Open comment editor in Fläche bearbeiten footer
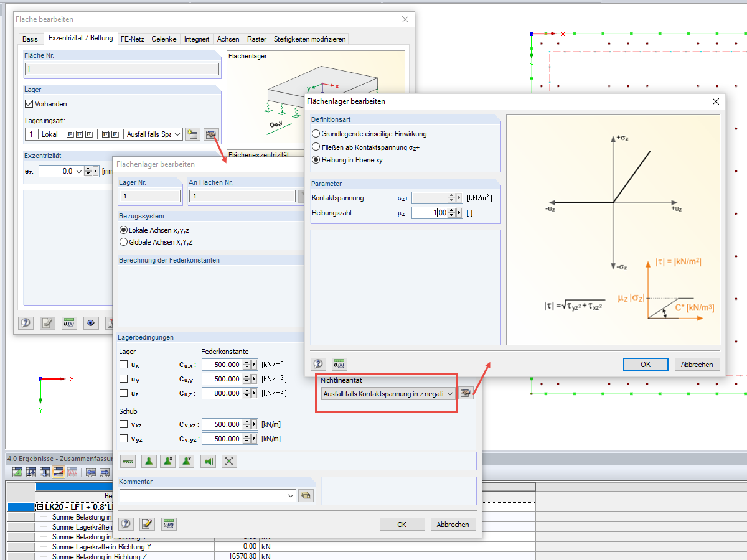Viewport: 747px width, 560px height. click(x=47, y=322)
